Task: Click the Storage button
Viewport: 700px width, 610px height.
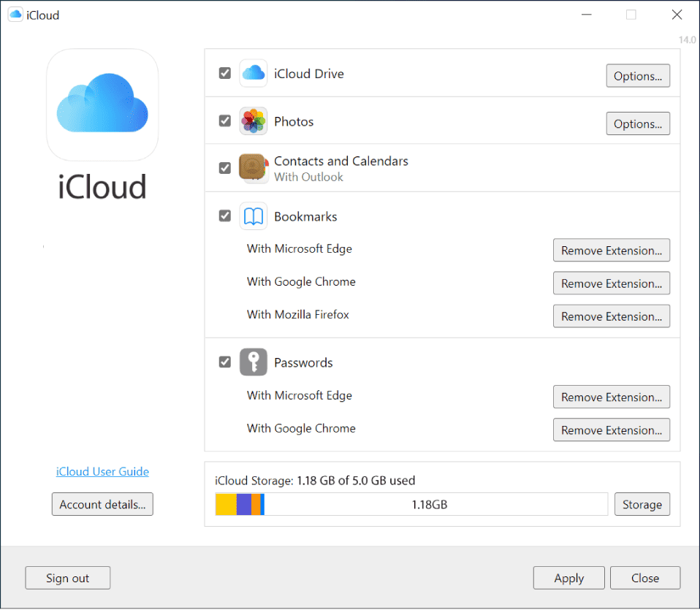Action: pyautogui.click(x=642, y=505)
